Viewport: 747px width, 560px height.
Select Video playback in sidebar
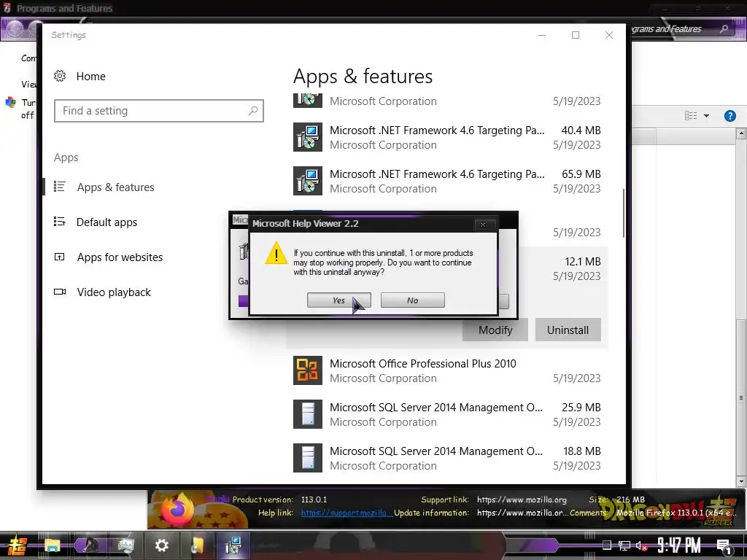tap(114, 292)
